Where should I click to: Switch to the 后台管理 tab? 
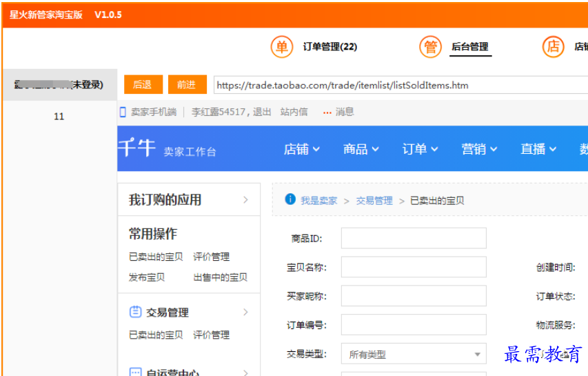[x=470, y=47]
